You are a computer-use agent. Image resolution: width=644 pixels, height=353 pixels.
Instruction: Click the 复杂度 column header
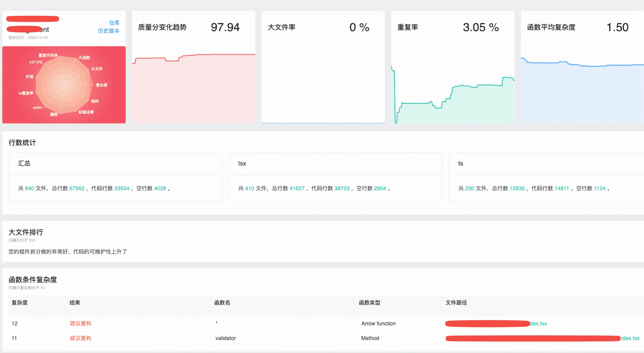[x=20, y=303]
